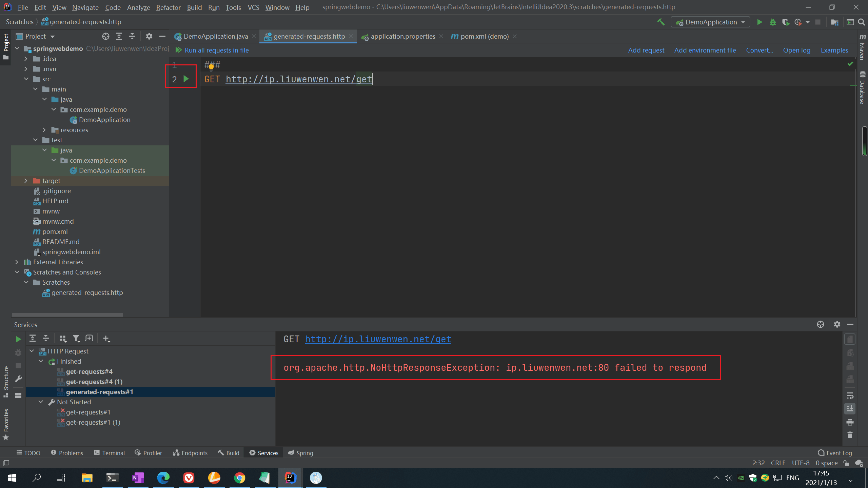Screen dimensions: 868x488
Task: Launch Google Chrome from the taskbar
Action: (239, 478)
